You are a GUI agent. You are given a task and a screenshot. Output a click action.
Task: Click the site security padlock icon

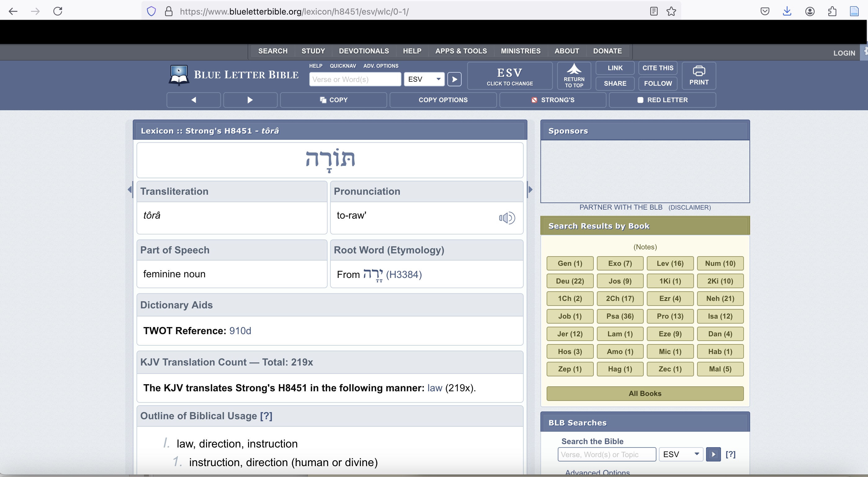point(168,11)
